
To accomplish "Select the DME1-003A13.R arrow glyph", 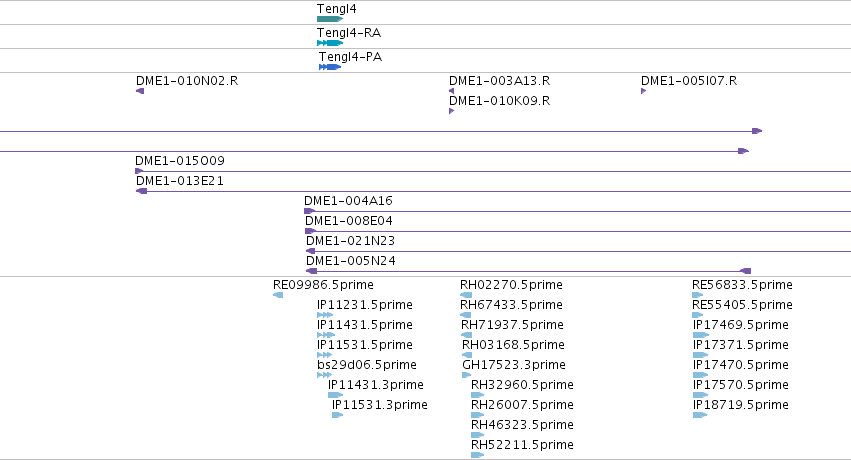I will [452, 91].
